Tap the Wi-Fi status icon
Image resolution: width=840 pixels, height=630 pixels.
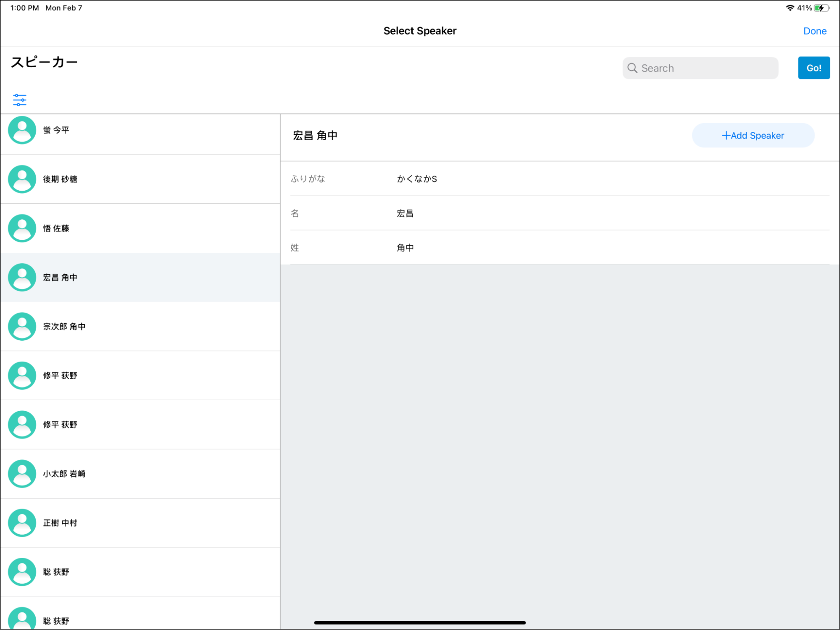click(x=790, y=8)
